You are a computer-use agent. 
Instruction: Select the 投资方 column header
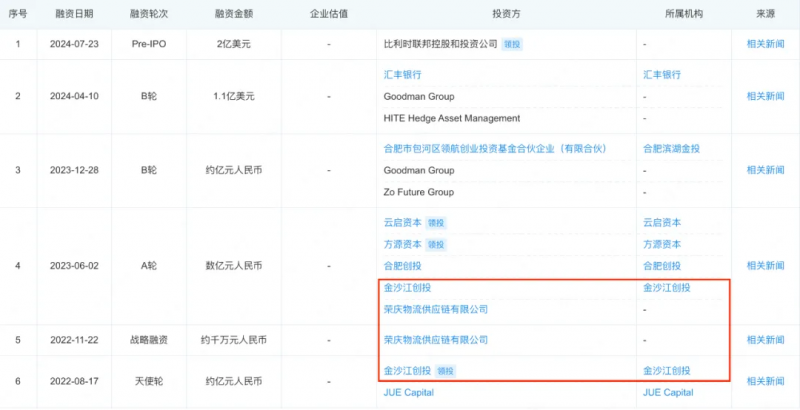(506, 14)
